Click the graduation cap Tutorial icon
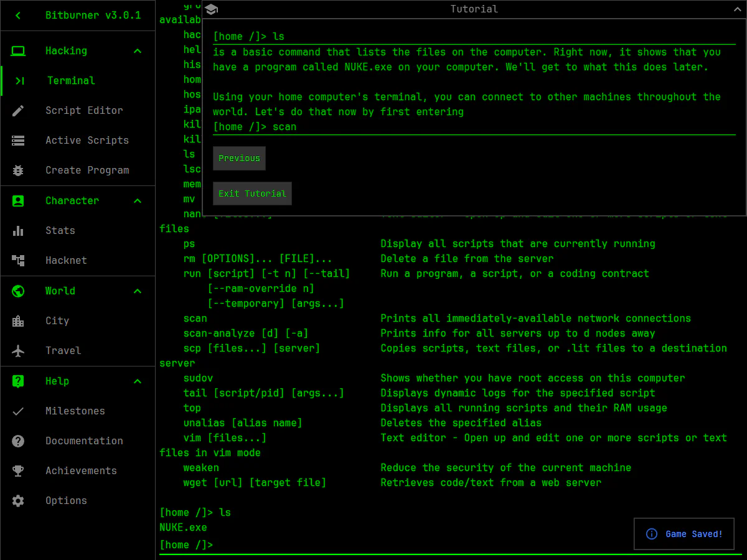This screenshot has height=560, width=747. tap(211, 9)
